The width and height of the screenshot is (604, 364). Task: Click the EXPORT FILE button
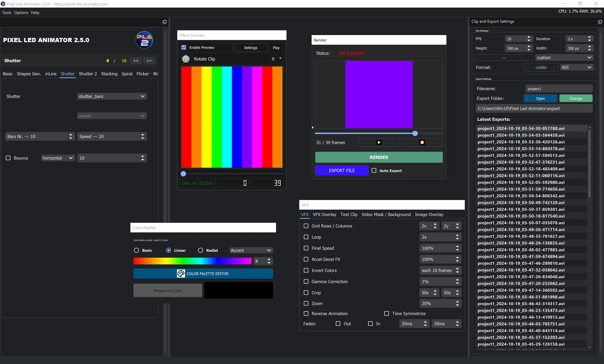(342, 170)
